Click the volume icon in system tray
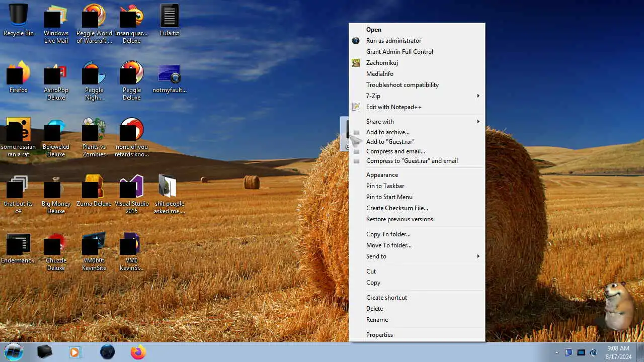Viewport: 644px width, 362px height. pos(593,352)
